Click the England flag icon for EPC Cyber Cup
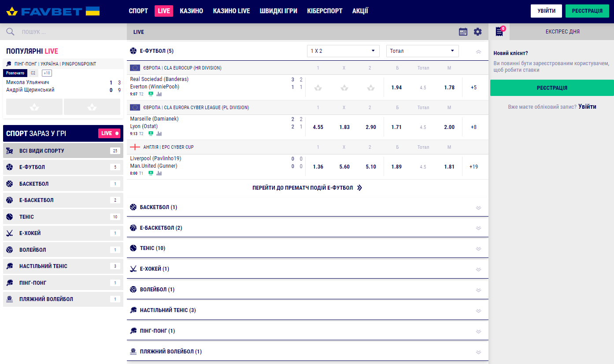 [135, 147]
